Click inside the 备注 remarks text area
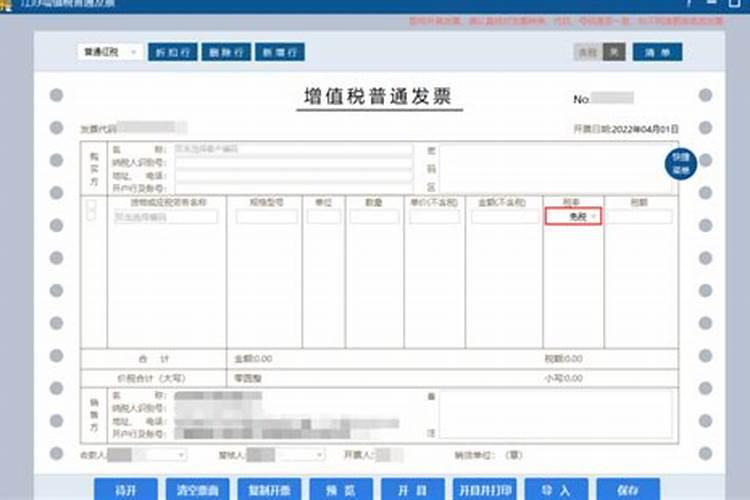The width and height of the screenshot is (750, 500). point(555,414)
